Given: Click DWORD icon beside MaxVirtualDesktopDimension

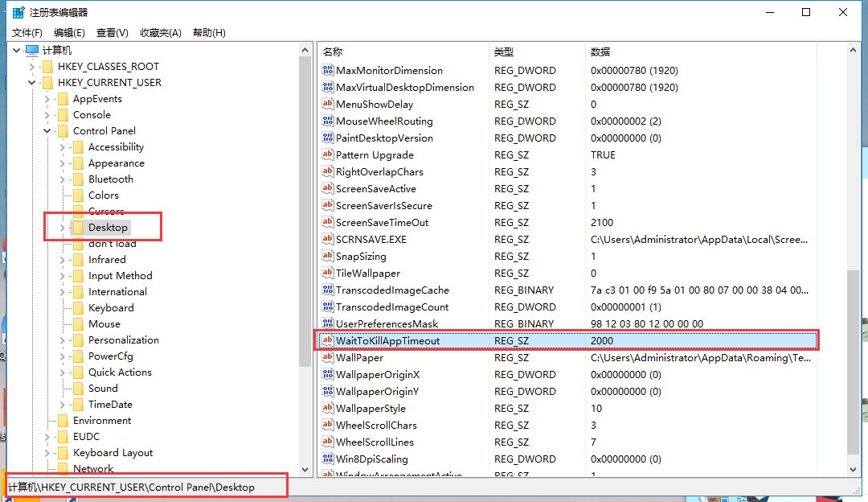Looking at the screenshot, I should pos(328,87).
